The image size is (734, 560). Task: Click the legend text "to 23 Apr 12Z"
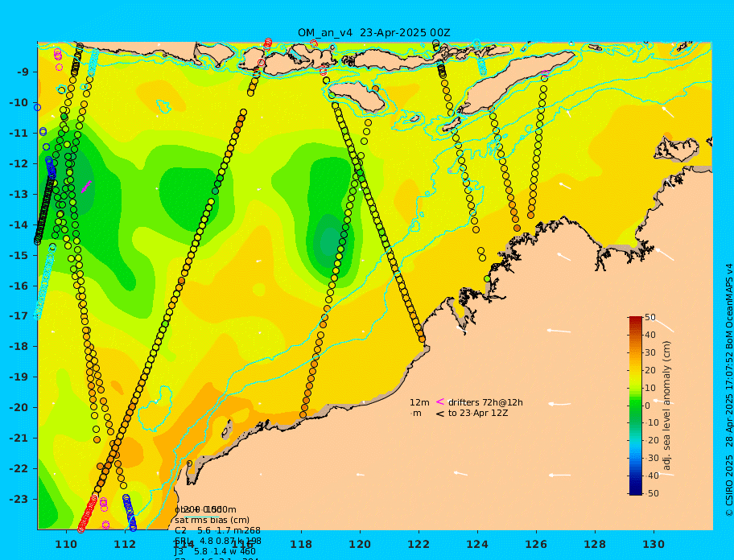[x=478, y=413]
